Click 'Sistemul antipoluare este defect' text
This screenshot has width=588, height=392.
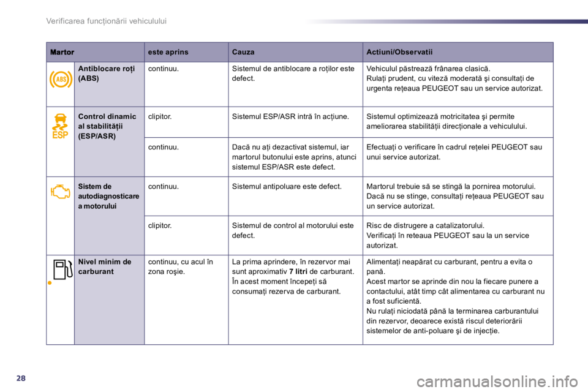[x=287, y=186]
